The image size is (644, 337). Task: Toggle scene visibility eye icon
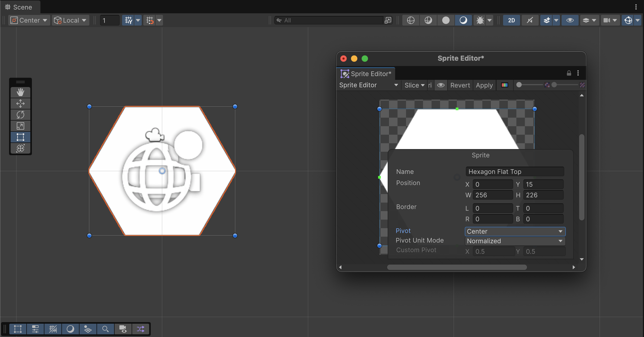[x=570, y=20]
